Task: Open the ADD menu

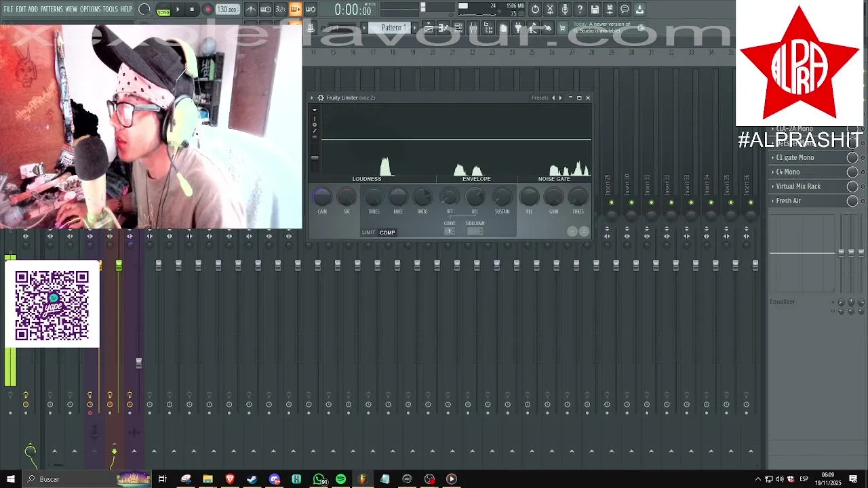Action: [x=33, y=9]
